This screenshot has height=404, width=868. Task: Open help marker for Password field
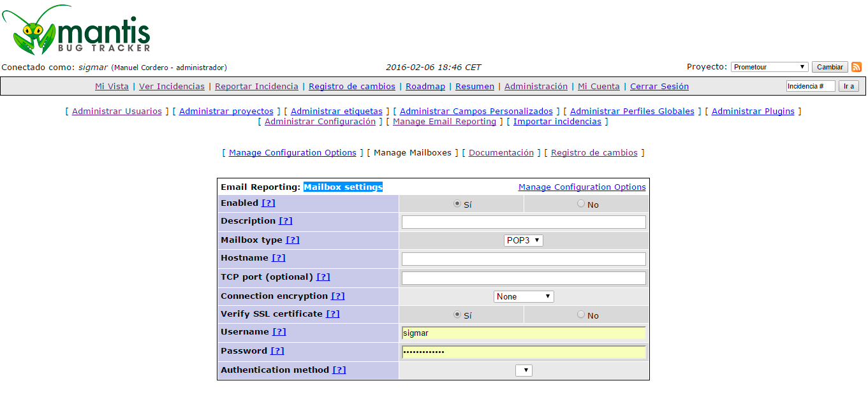[277, 351]
